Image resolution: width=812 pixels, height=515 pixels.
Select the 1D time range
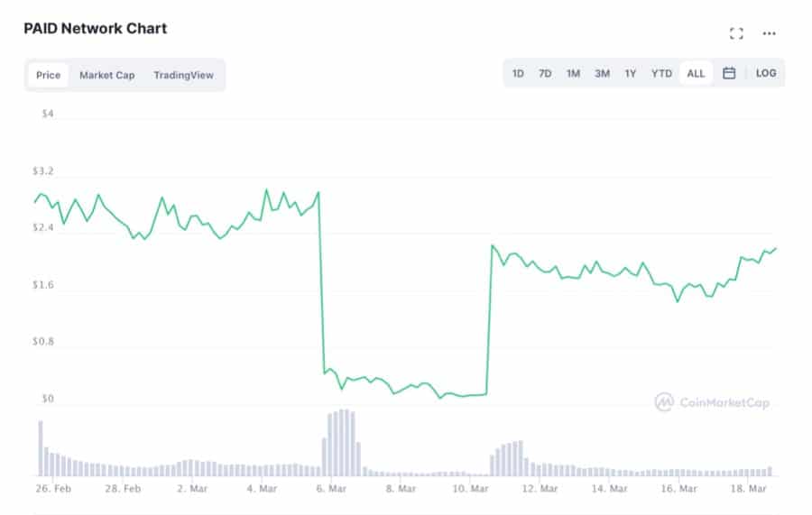coord(518,74)
